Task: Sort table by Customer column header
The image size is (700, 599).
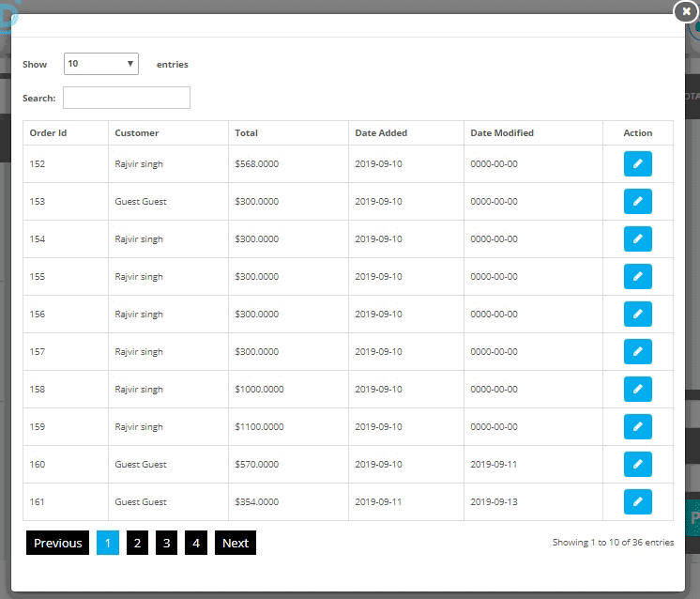Action: point(137,132)
